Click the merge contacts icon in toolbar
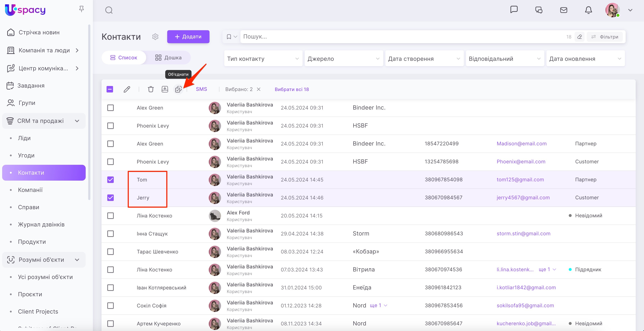Screen dimensions: 644x331 [178, 89]
